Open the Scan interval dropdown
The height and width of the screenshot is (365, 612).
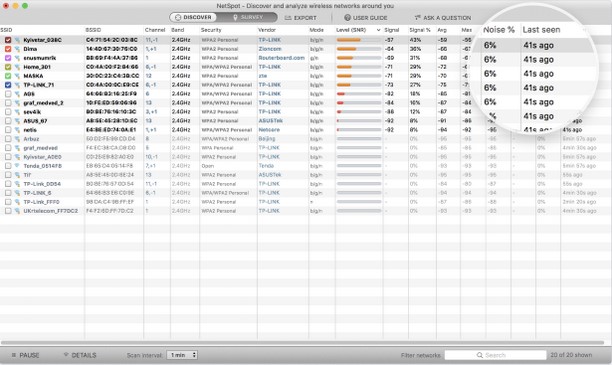pyautogui.click(x=182, y=355)
